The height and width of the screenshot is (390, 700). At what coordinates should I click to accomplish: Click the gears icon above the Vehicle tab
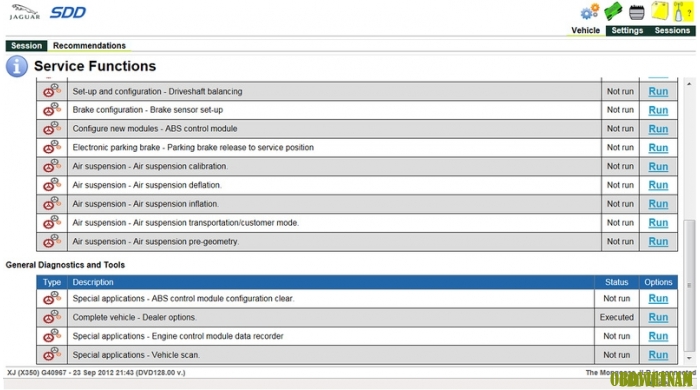tap(590, 12)
